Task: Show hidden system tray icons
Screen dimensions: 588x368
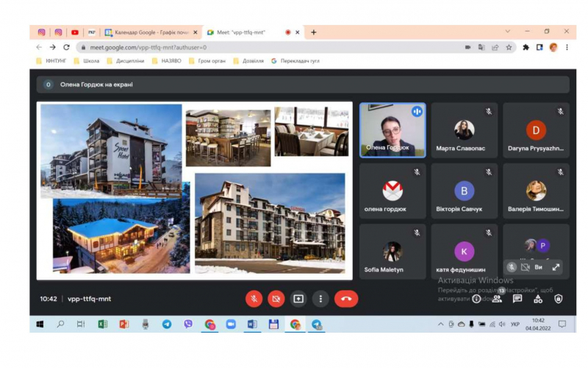Action: pyautogui.click(x=440, y=324)
